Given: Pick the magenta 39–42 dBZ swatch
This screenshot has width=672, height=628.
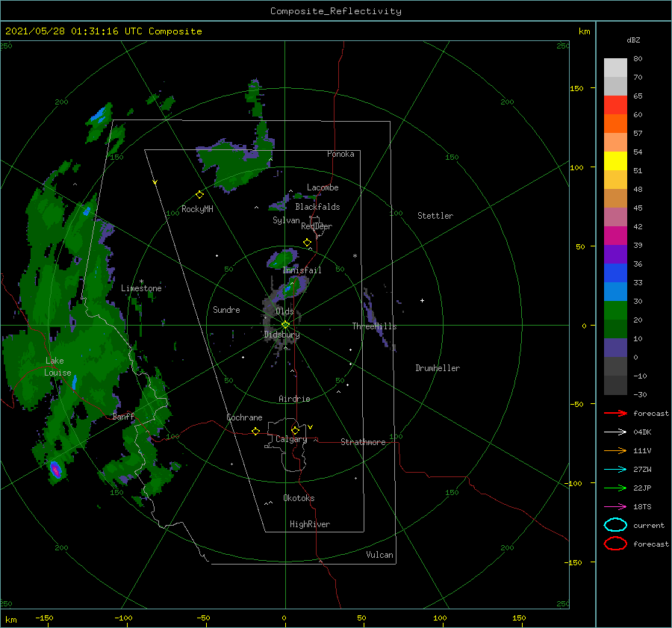Looking at the screenshot, I should (x=615, y=235).
